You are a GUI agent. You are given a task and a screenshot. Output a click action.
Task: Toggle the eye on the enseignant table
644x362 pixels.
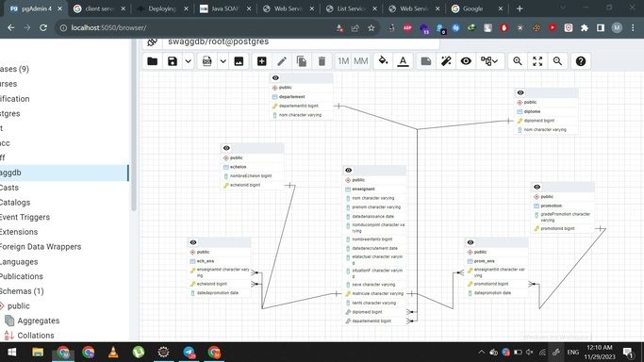pyautogui.click(x=348, y=170)
